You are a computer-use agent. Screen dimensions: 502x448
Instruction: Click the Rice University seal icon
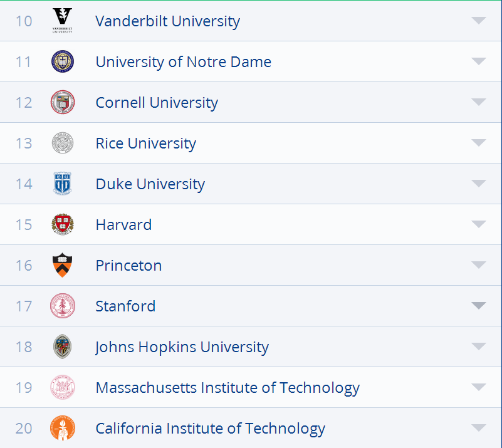(x=63, y=143)
